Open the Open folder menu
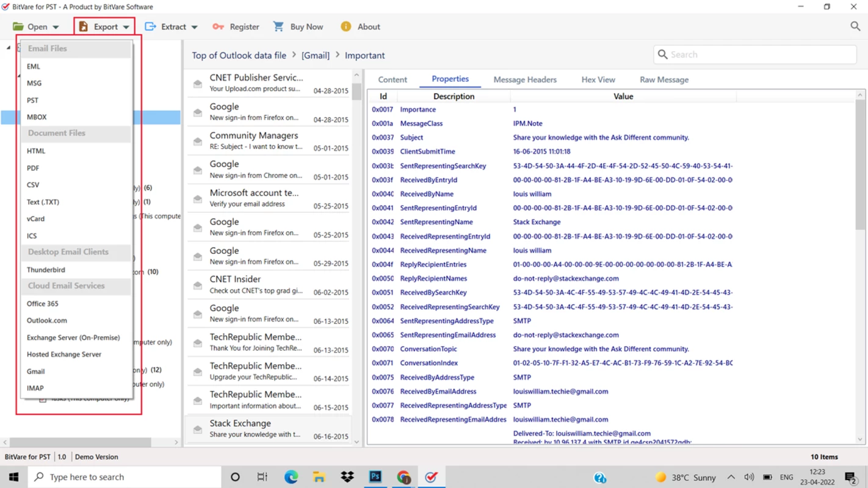This screenshot has width=868, height=488. pos(36,27)
